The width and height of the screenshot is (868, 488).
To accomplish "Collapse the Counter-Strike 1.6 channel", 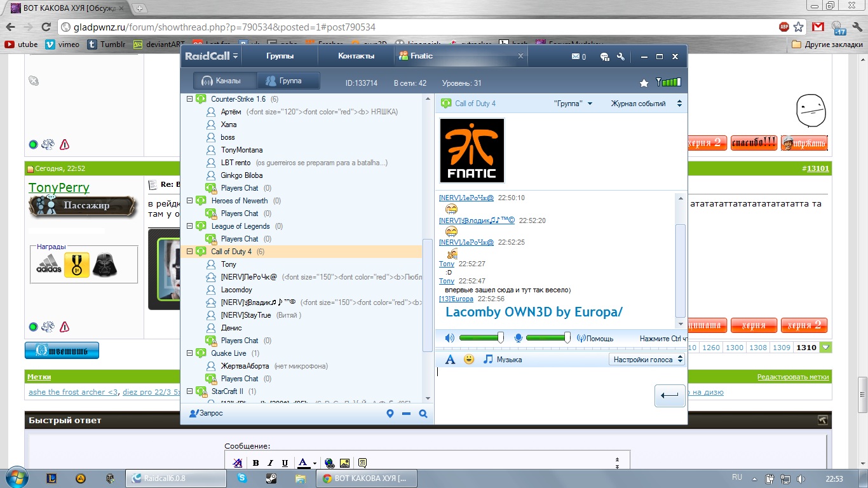I will 189,99.
